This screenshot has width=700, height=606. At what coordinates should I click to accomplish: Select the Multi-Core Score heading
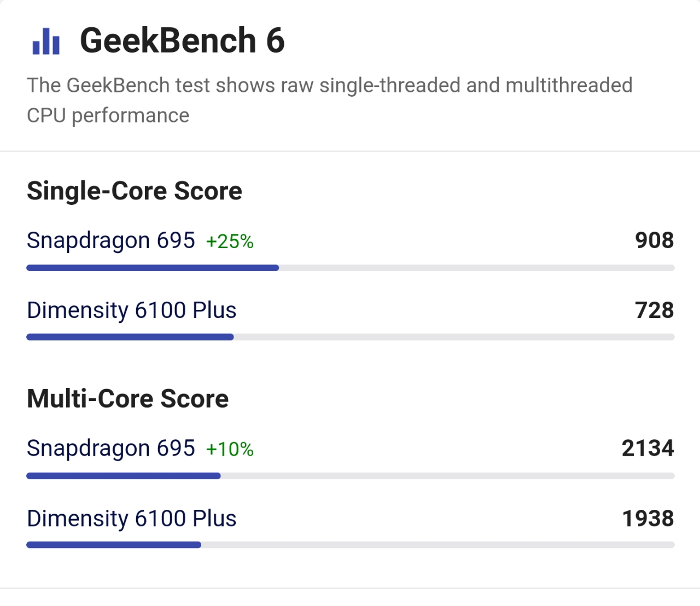[x=128, y=399]
